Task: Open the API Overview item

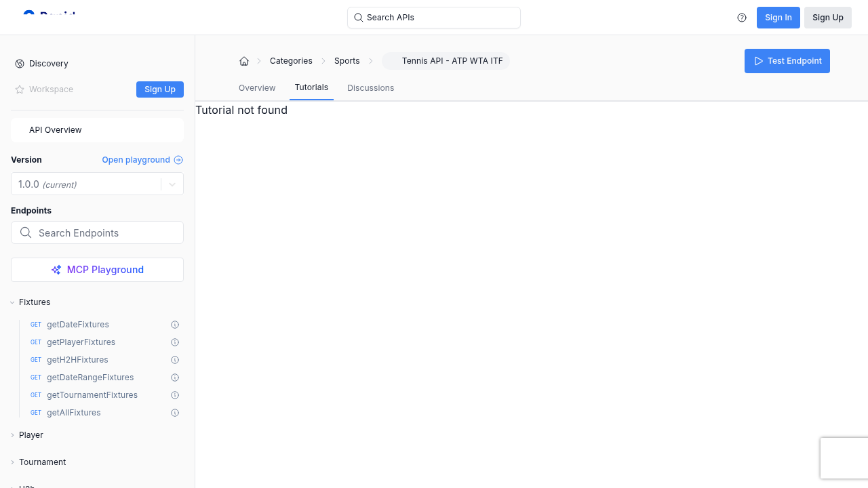Action: tap(97, 130)
